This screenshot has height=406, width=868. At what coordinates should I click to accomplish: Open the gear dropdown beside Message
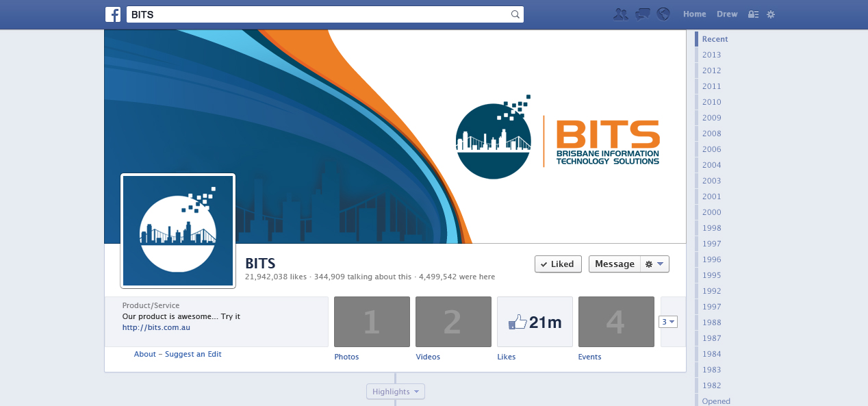[x=654, y=264]
